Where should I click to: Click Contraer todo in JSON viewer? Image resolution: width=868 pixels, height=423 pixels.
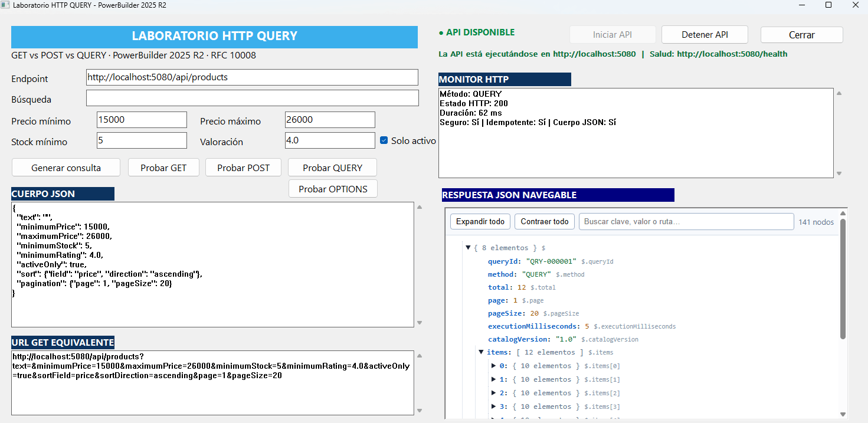pyautogui.click(x=545, y=221)
